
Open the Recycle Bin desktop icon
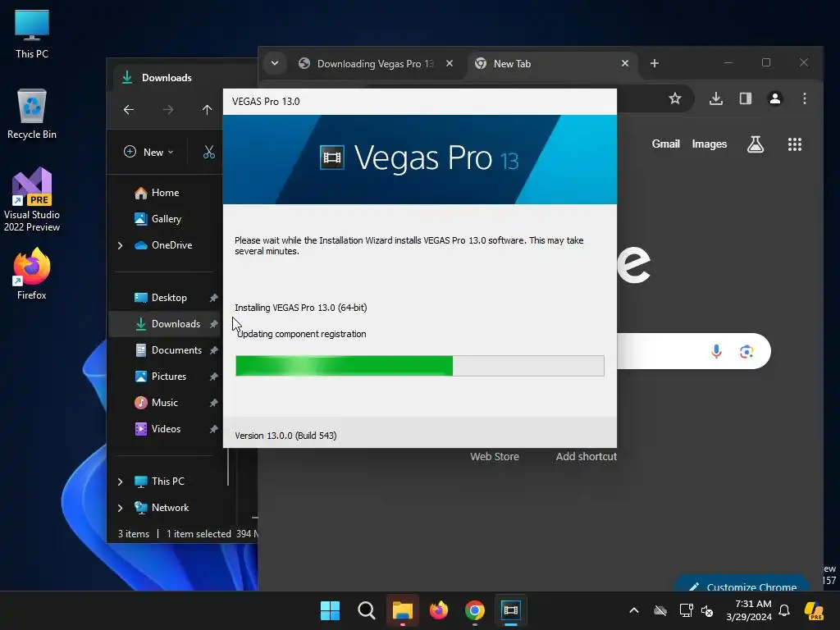click(x=32, y=114)
